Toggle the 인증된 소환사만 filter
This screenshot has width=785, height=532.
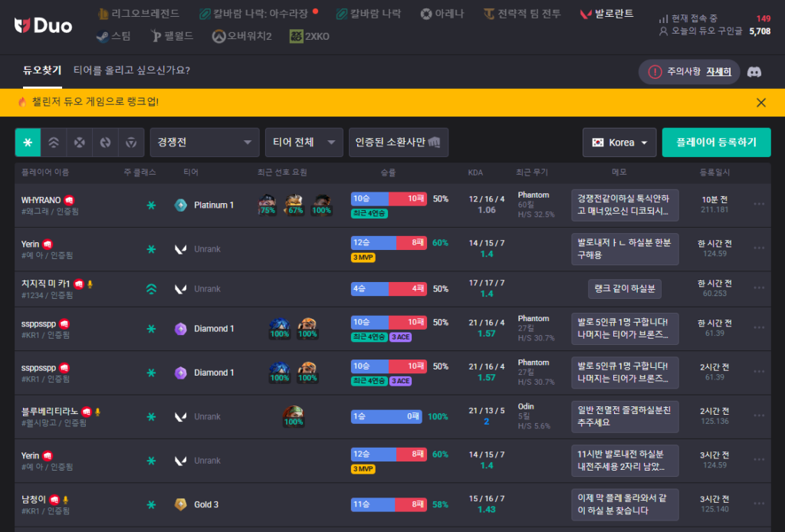click(x=398, y=143)
